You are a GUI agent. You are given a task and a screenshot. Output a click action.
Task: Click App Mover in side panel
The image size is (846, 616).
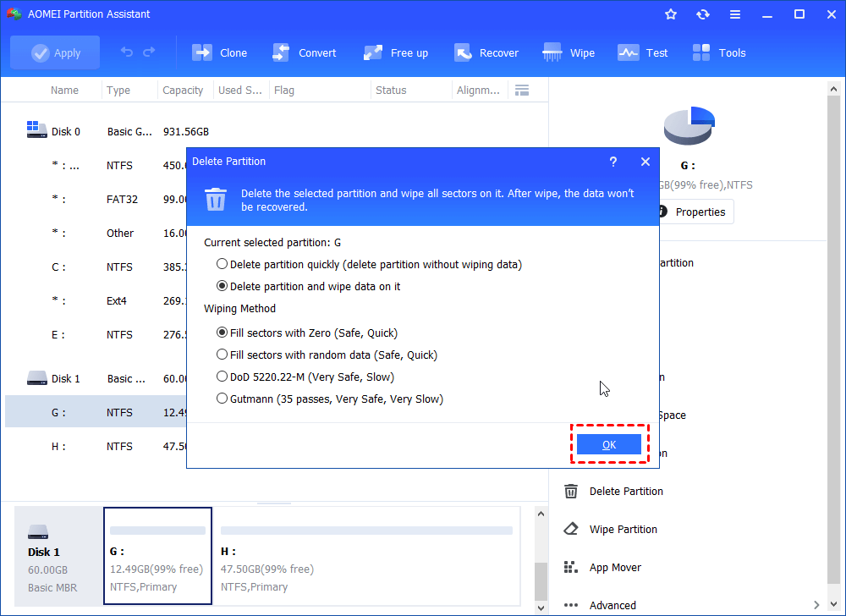click(x=615, y=568)
